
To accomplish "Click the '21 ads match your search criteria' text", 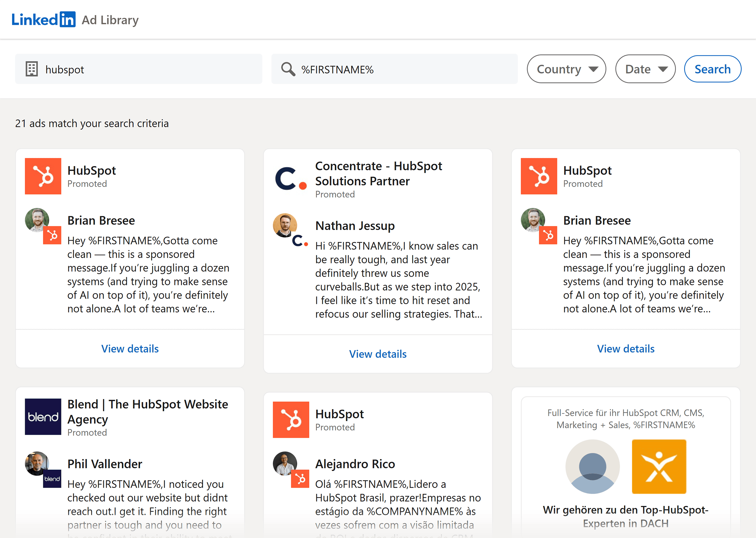I will 92,123.
